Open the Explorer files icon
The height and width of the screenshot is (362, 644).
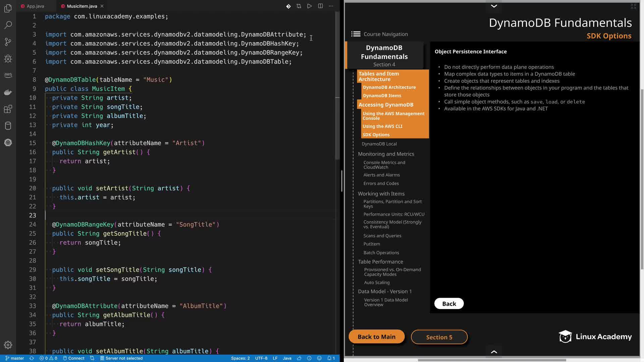tap(8, 8)
